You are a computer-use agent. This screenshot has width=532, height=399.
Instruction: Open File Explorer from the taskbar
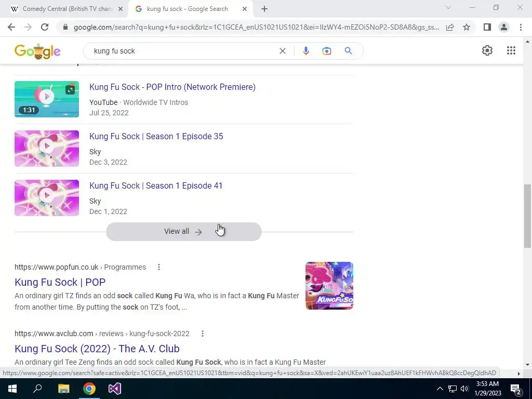[63, 389]
